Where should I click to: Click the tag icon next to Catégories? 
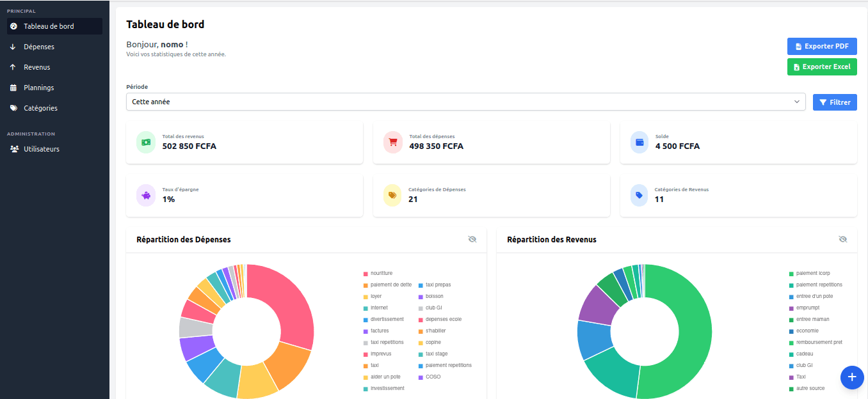point(13,107)
